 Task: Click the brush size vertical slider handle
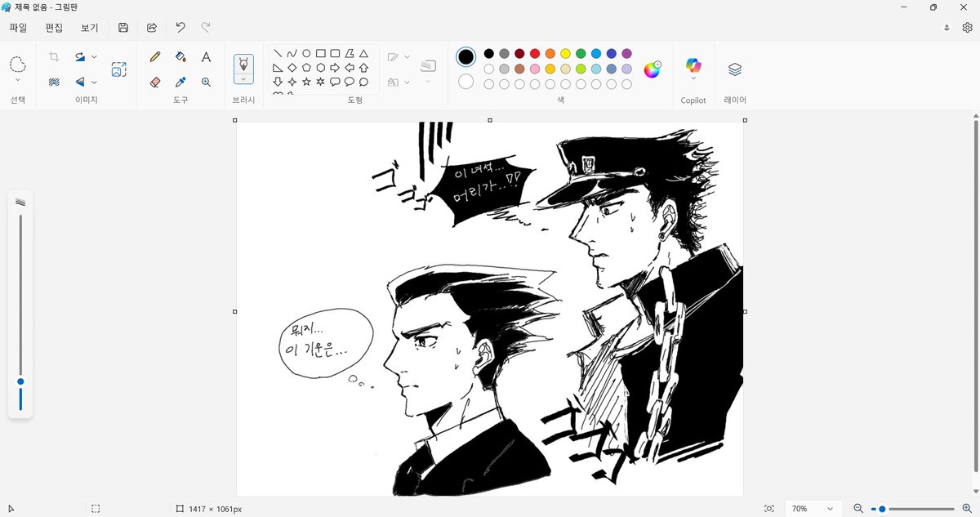point(20,381)
